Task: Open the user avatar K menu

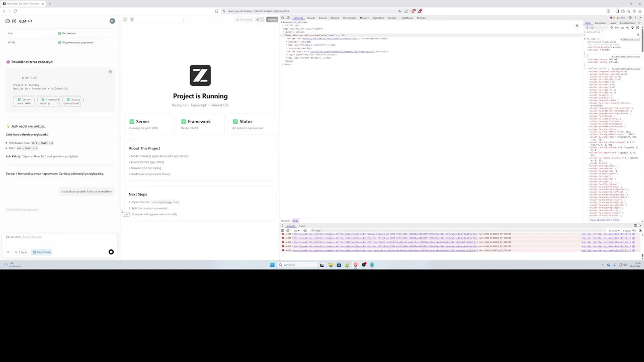Action: [112, 21]
